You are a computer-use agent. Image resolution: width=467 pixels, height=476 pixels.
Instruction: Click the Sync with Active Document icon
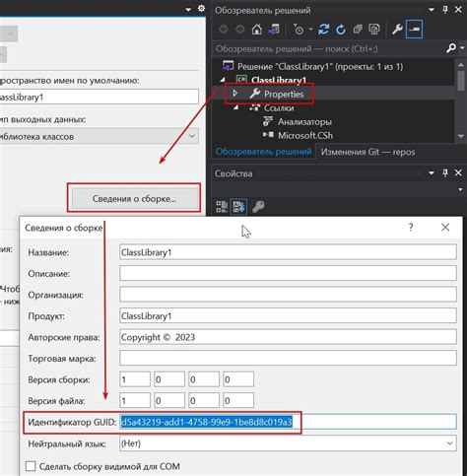(x=323, y=30)
